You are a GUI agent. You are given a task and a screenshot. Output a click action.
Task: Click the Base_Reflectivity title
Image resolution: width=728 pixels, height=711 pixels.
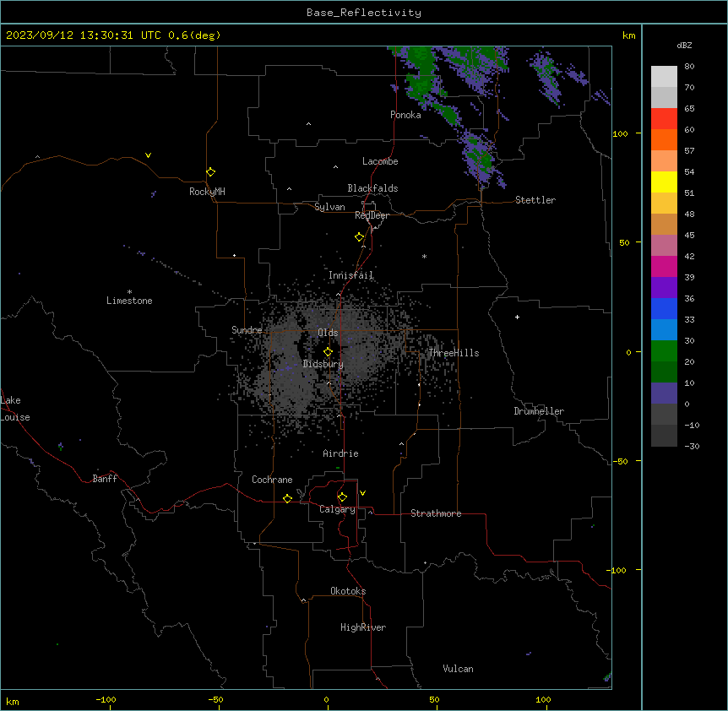(364, 13)
